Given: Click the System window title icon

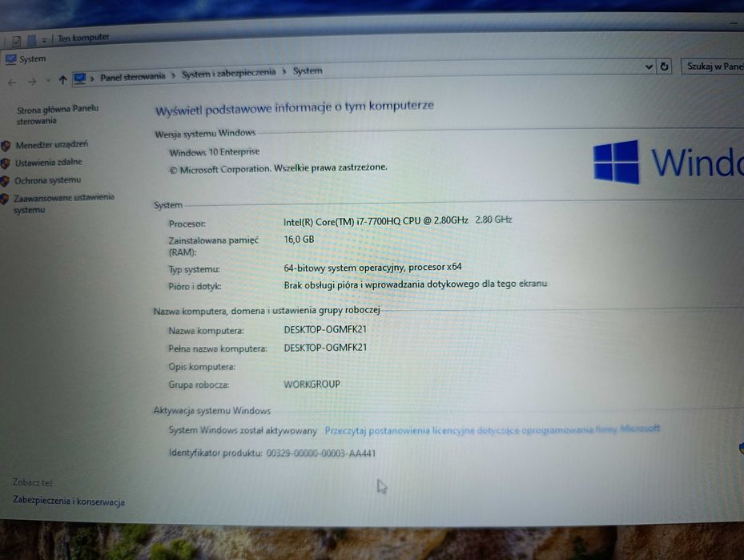Looking at the screenshot, I should [10, 60].
